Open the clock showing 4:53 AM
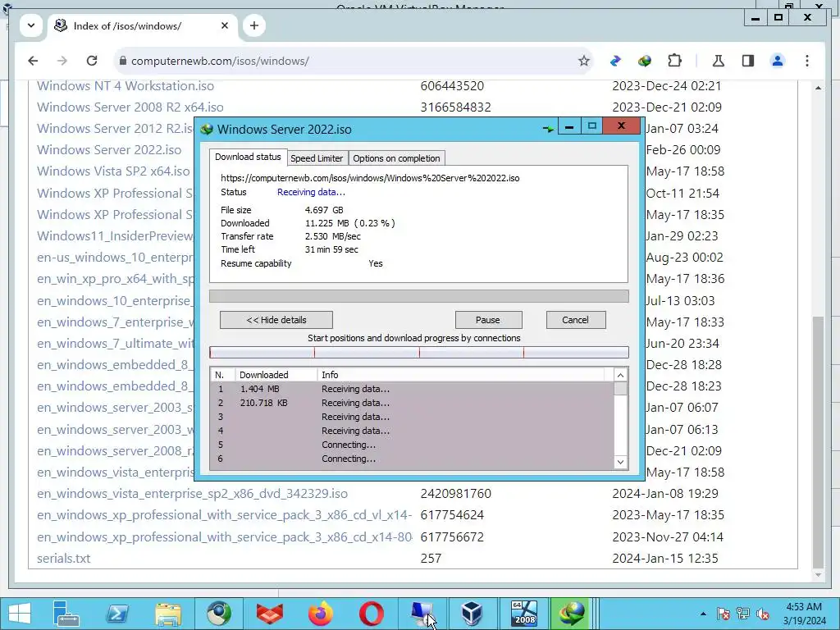This screenshot has height=630, width=840. point(804,614)
